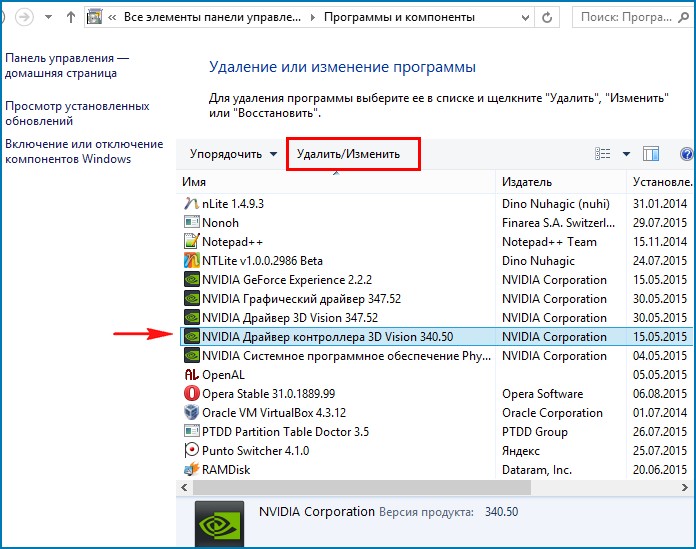Click Программы и компоненты breadcrumb
696x549 pixels.
click(x=399, y=17)
